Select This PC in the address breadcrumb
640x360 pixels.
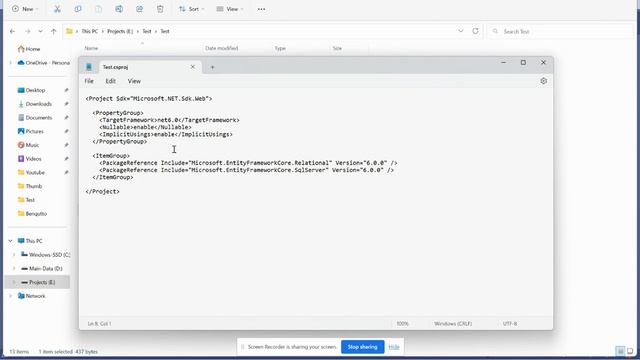pyautogui.click(x=90, y=31)
